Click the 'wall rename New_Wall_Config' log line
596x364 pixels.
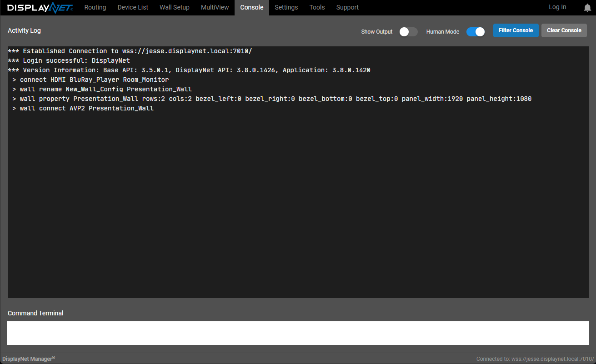pyautogui.click(x=102, y=89)
